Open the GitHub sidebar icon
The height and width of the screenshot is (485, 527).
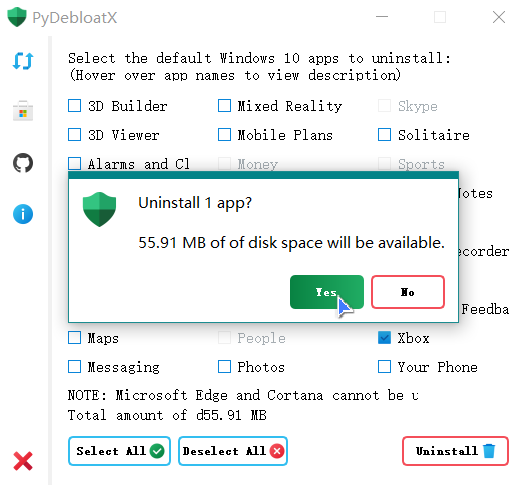click(23, 163)
